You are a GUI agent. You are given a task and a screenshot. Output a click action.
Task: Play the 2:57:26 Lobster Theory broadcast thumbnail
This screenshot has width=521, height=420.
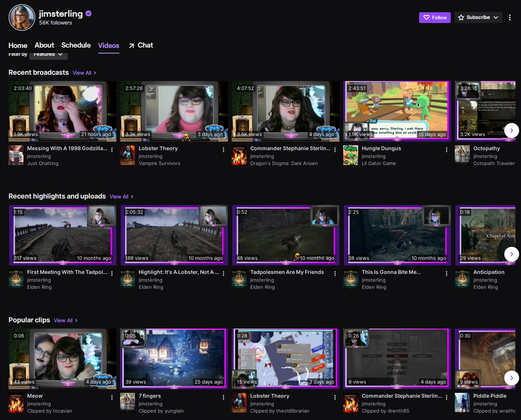point(174,111)
